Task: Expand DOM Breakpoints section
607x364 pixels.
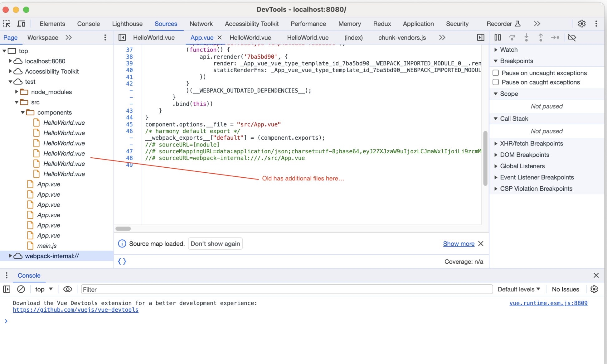Action: [496, 155]
